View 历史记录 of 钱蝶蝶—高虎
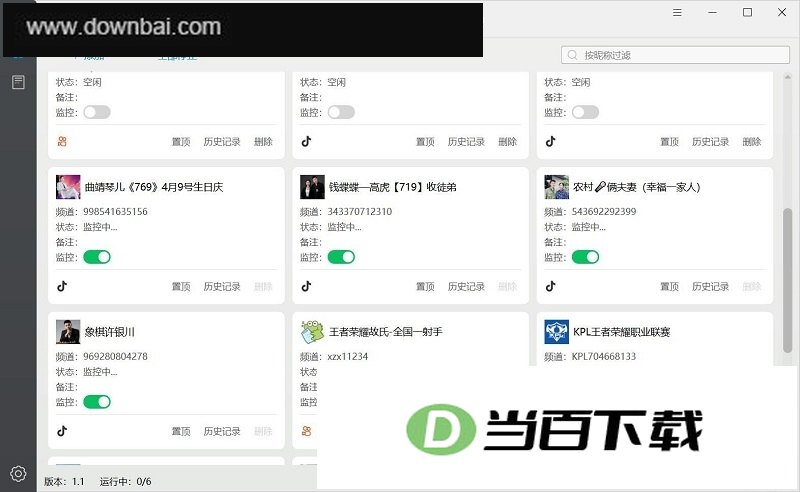800x492 pixels. pyautogui.click(x=466, y=286)
